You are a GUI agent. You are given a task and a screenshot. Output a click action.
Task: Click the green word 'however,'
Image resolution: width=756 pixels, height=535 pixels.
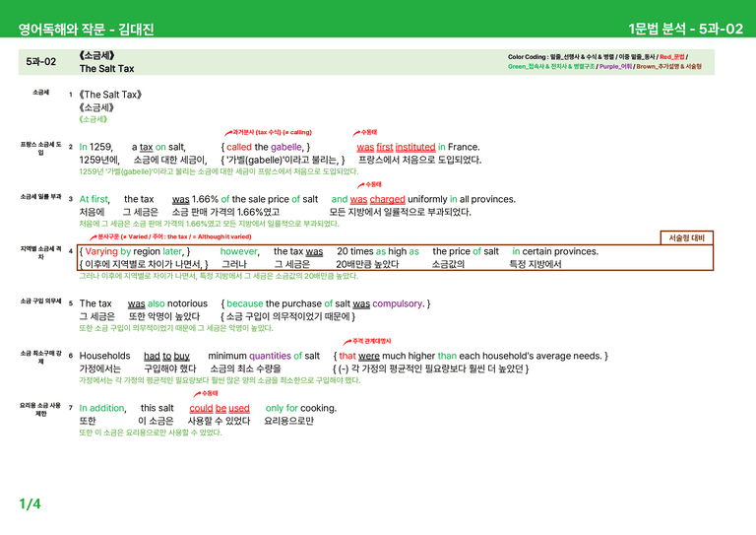click(239, 251)
